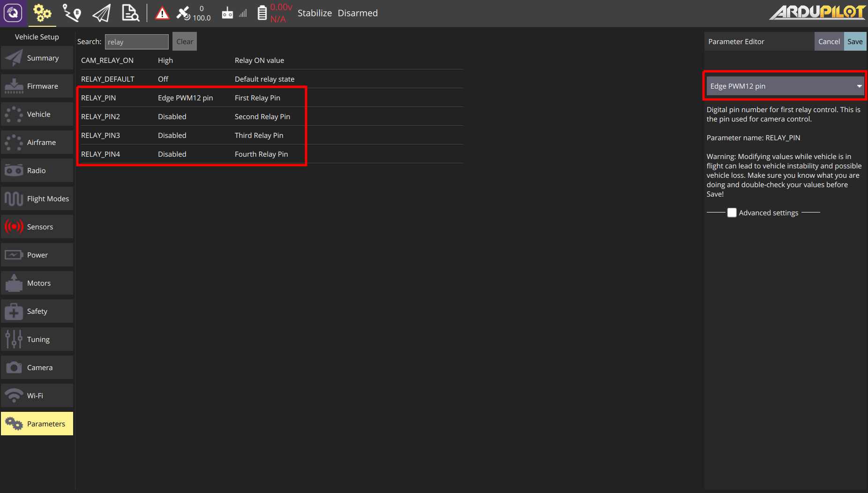
Task: Click the Third Relay Pin description
Action: click(259, 136)
